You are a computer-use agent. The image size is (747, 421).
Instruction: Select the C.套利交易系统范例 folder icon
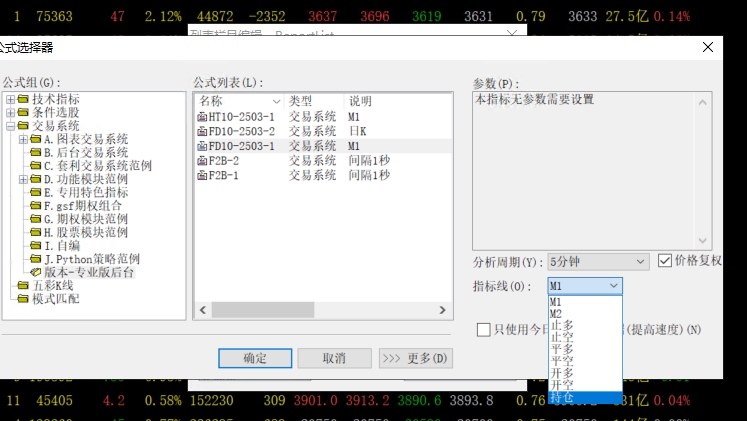35,166
